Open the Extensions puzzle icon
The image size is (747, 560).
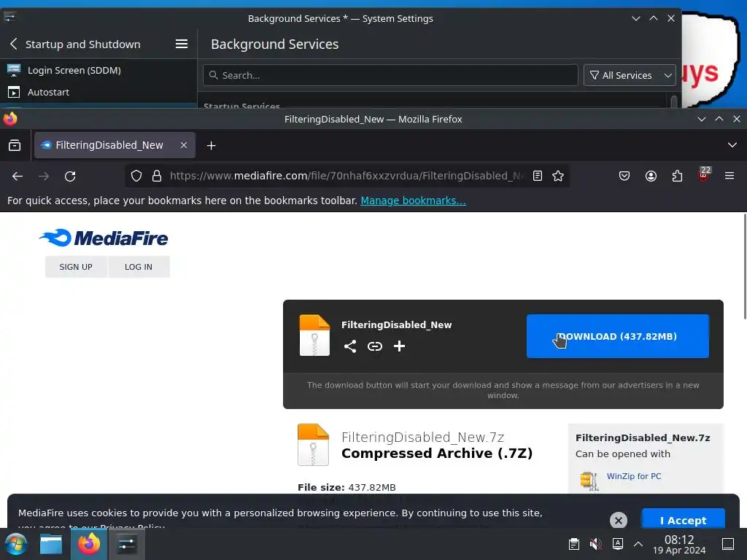coord(677,176)
